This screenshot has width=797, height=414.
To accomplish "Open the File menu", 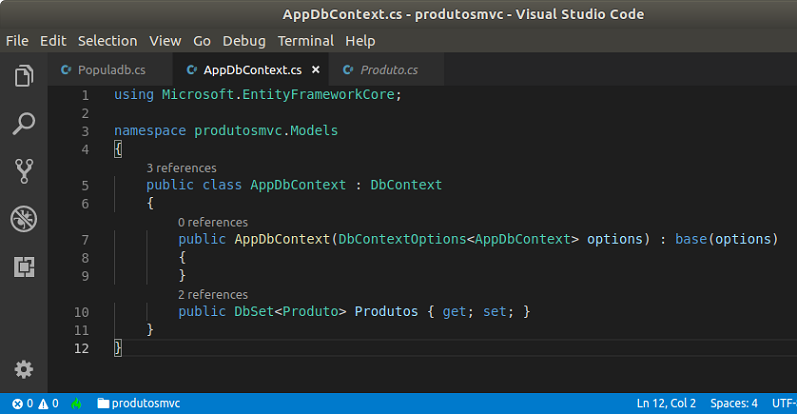I will [17, 41].
